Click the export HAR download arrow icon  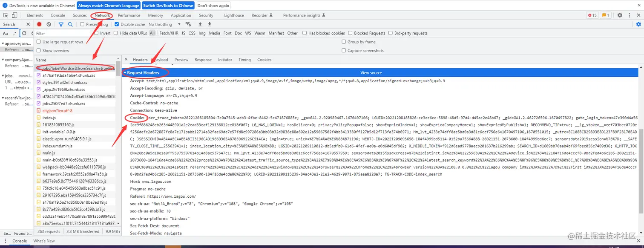tap(209, 24)
